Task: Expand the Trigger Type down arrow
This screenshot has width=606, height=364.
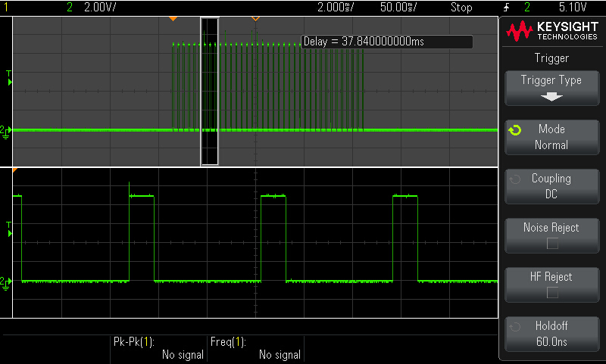Action: tap(551, 97)
